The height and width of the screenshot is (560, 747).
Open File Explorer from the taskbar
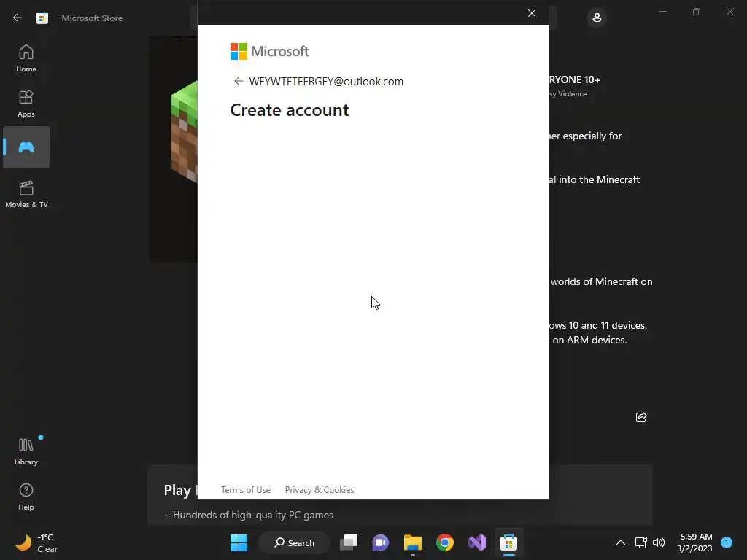coord(413,542)
